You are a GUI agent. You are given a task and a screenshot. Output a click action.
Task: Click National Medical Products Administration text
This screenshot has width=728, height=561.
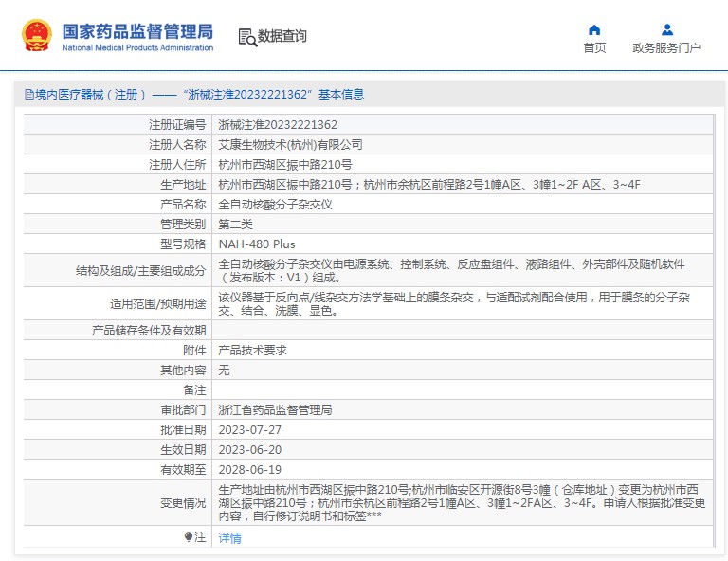[x=137, y=47]
